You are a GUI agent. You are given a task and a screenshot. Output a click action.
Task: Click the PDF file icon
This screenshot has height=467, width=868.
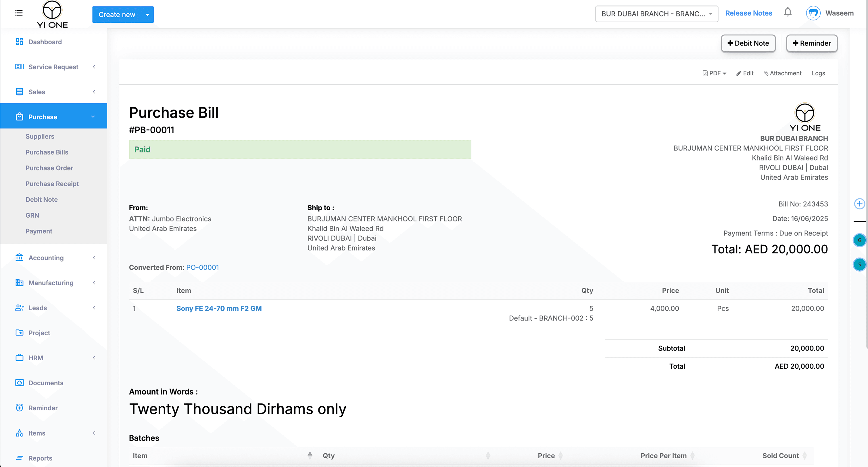pyautogui.click(x=705, y=73)
